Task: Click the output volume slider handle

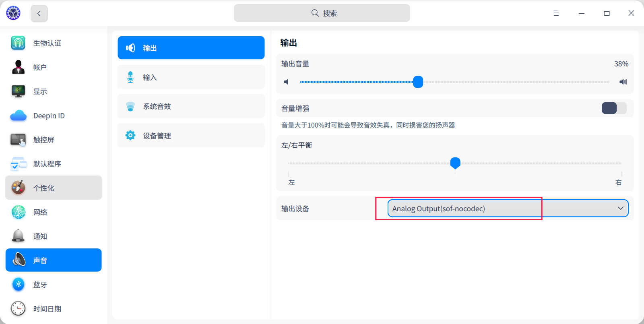Action: [x=418, y=82]
